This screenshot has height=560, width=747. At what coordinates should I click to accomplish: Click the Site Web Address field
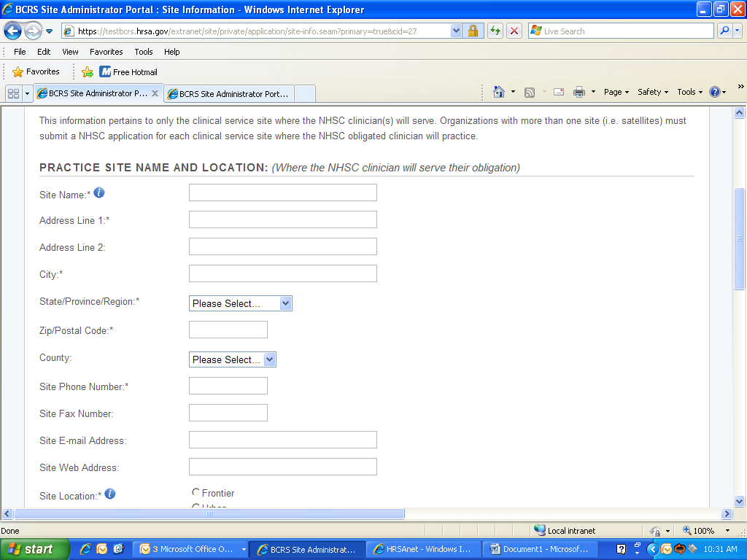click(x=282, y=467)
